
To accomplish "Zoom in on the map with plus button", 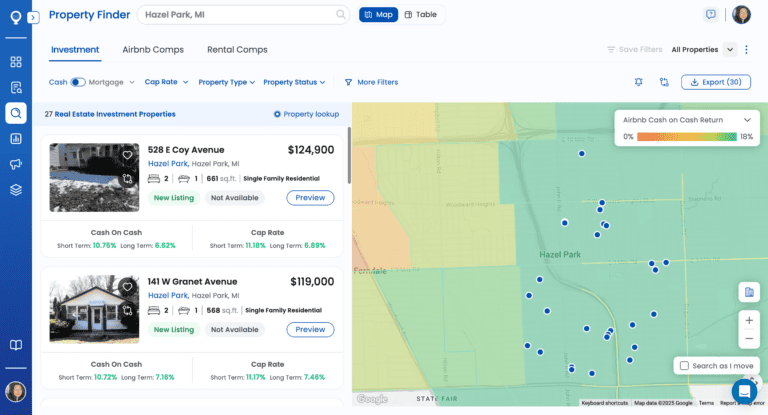I will point(749,320).
